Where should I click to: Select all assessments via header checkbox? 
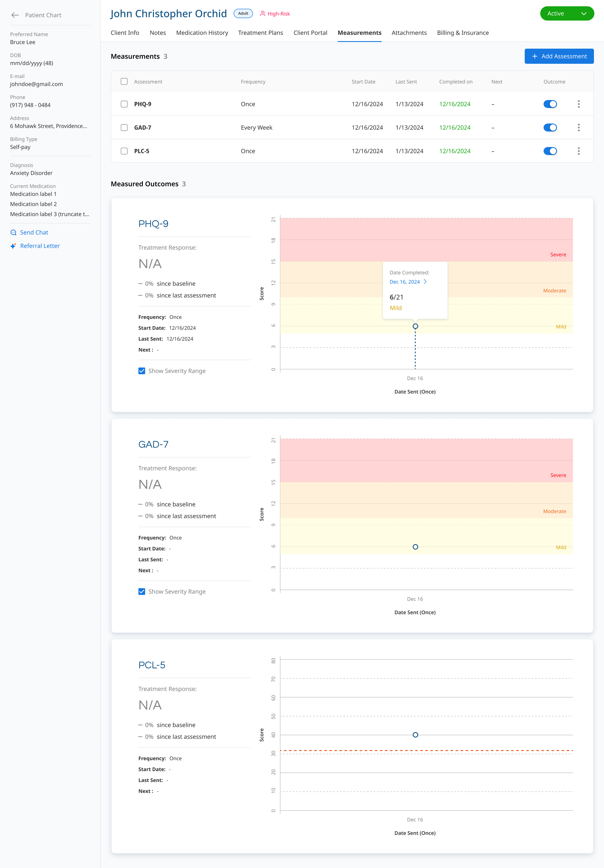(124, 82)
